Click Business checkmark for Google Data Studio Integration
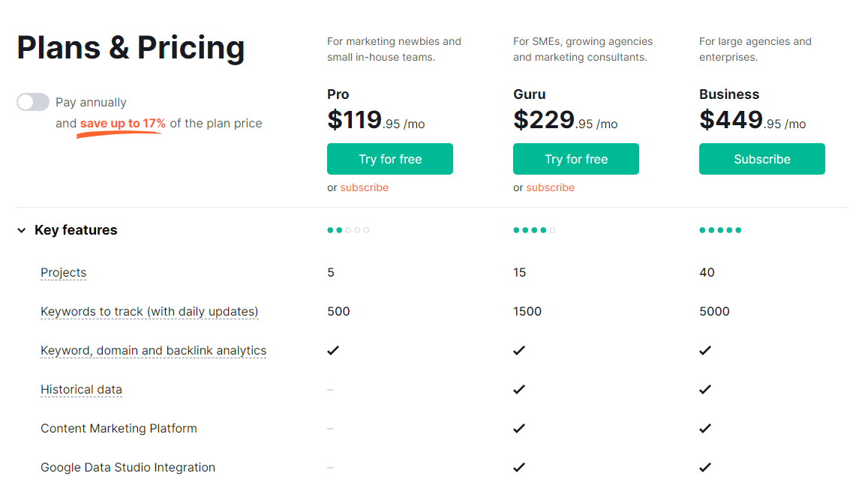This screenshot has height=488, width=868. click(704, 467)
